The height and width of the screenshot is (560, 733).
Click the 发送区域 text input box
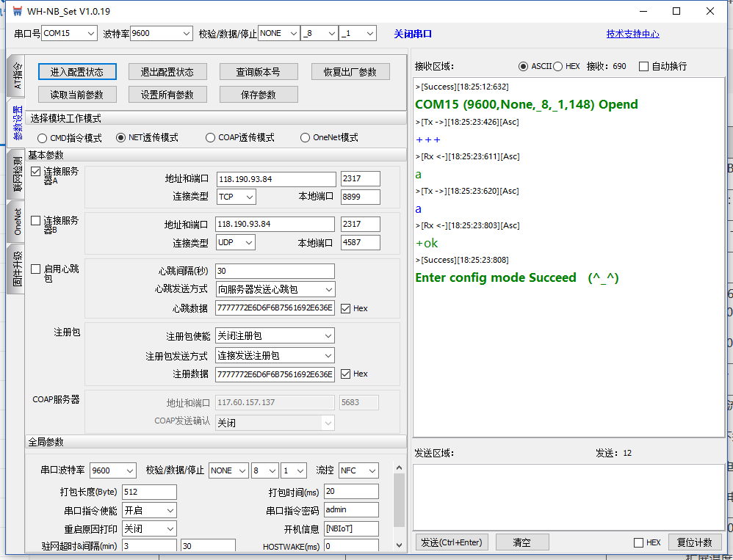coord(568,498)
